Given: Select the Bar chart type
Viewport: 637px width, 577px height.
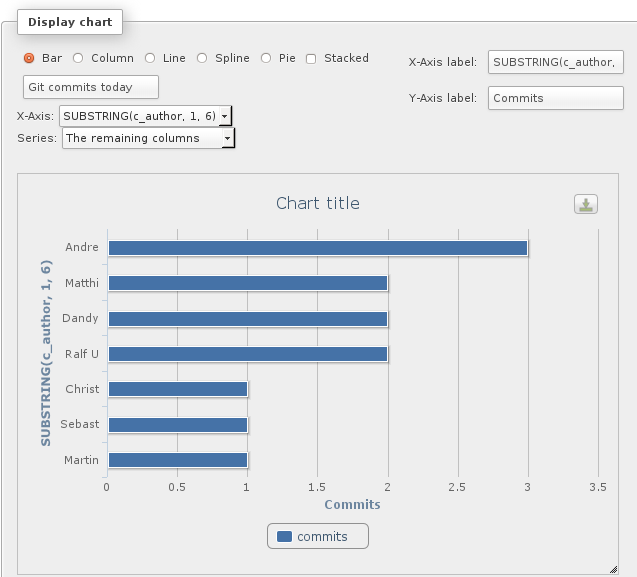Looking at the screenshot, I should (x=29, y=58).
